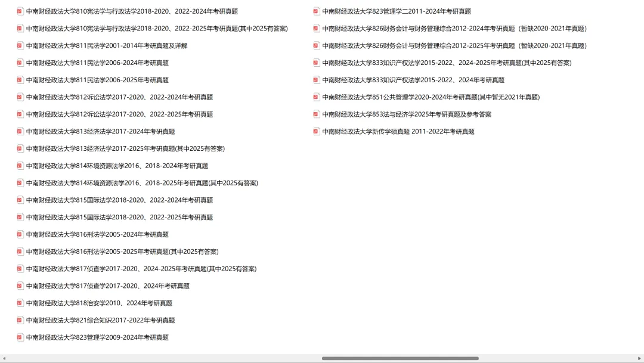Image resolution: width=644 pixels, height=363 pixels.
Task: Select file name 中南财经政法大学811民法学2006-2025年考研真题
Action: [97, 80]
